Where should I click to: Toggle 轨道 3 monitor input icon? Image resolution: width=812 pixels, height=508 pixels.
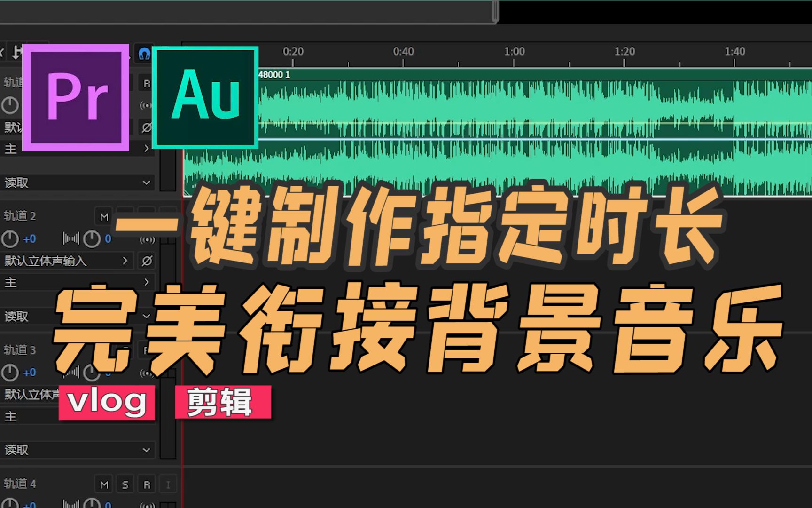[147, 373]
